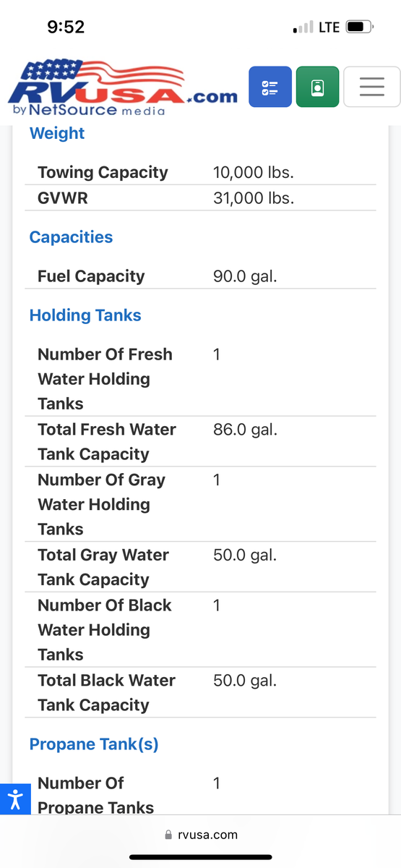Tap the Total Gray Water Tank Capacity row
This screenshot has width=401, height=868.
point(201,567)
